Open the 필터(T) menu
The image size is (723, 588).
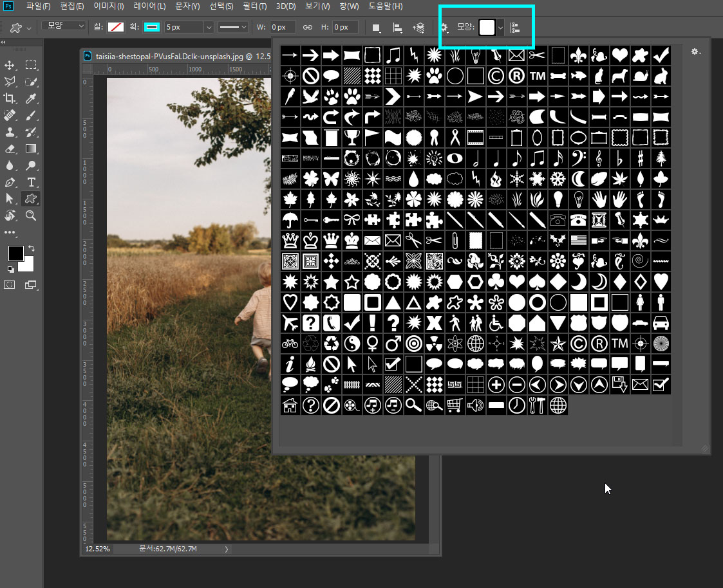click(254, 6)
